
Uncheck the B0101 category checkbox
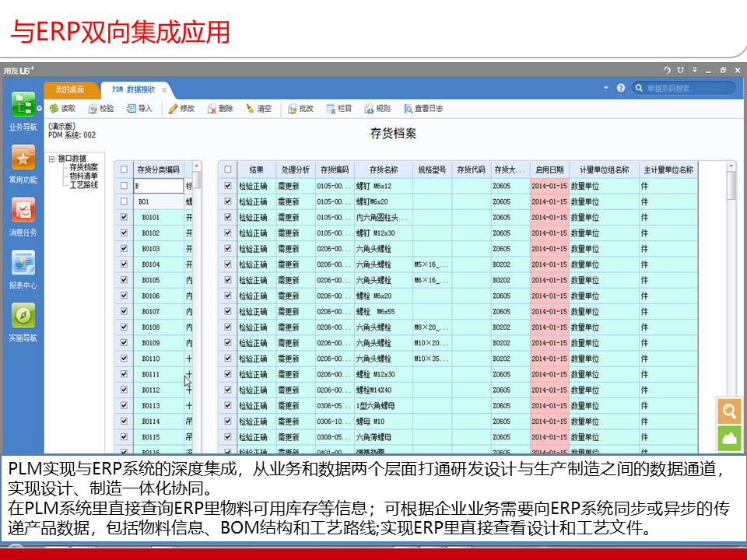(x=124, y=217)
